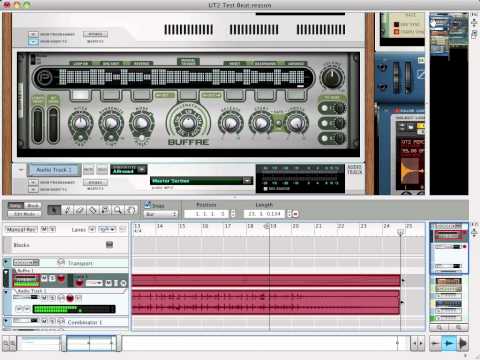480x360 pixels.
Task: Click the Manual Rec button
Action: [21, 229]
